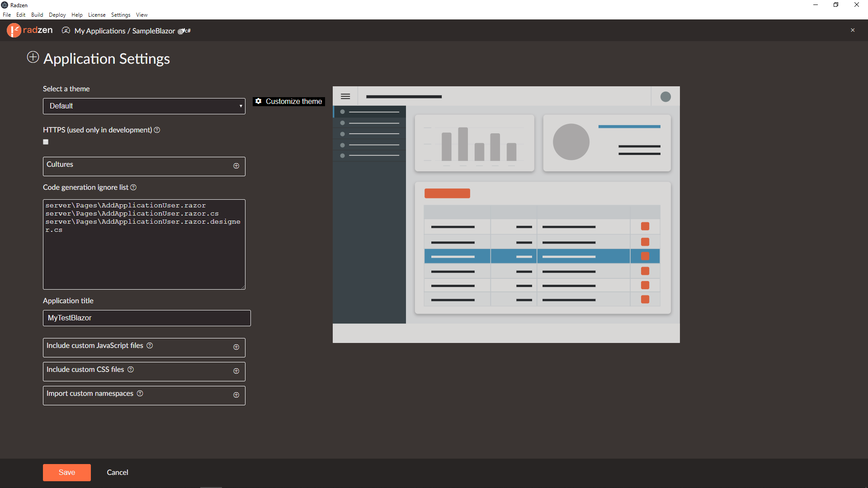
Task: Enable the HTTPS development checkbox
Action: (x=46, y=142)
